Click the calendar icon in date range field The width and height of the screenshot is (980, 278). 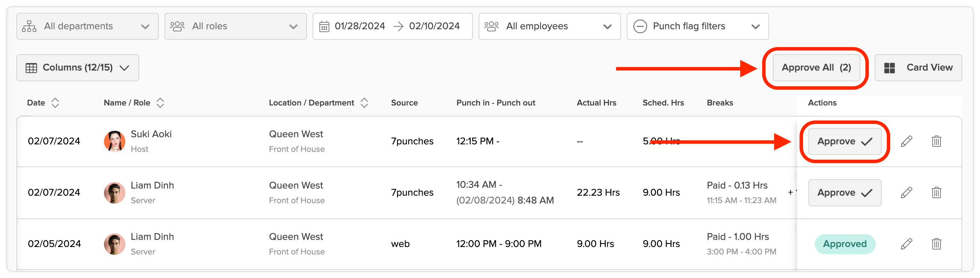[x=324, y=26]
